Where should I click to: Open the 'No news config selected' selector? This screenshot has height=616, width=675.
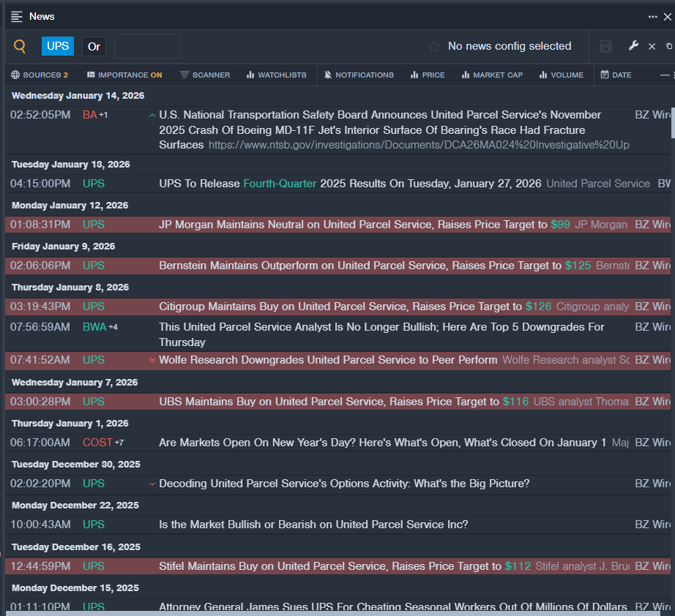click(510, 46)
